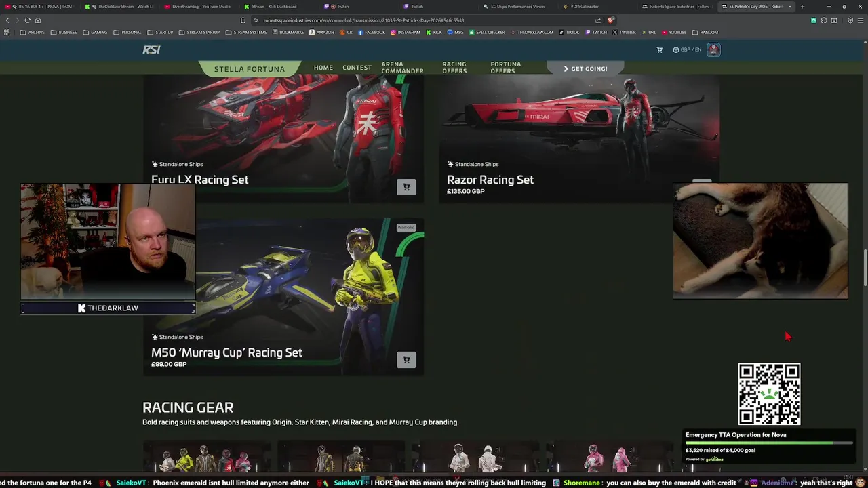868x488 pixels.
Task: Select CONTEST in the Stella Fortuna nav
Action: (x=357, y=68)
